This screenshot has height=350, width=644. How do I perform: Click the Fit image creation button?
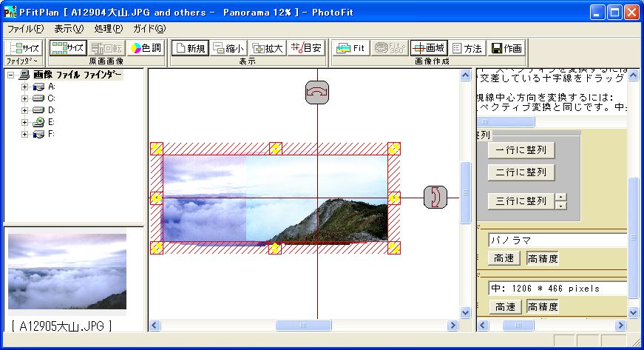pos(352,48)
